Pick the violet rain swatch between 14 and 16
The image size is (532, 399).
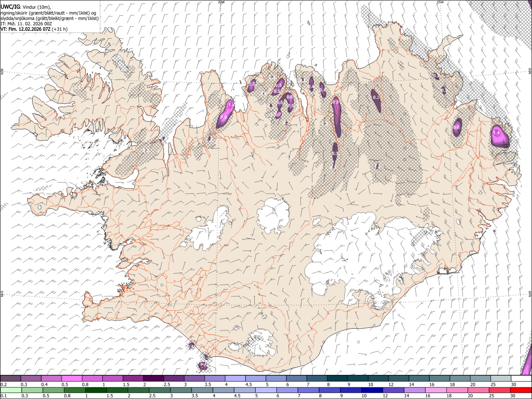click(414, 390)
